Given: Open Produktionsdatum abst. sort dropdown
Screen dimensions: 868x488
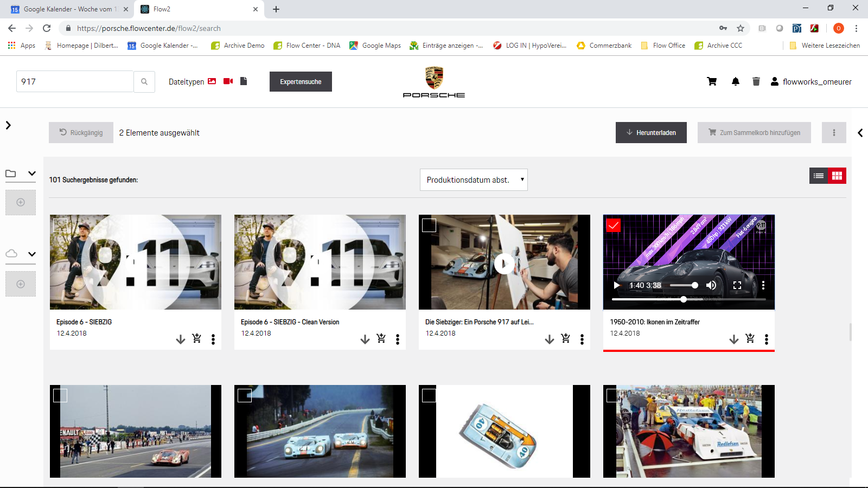Looking at the screenshot, I should point(474,180).
